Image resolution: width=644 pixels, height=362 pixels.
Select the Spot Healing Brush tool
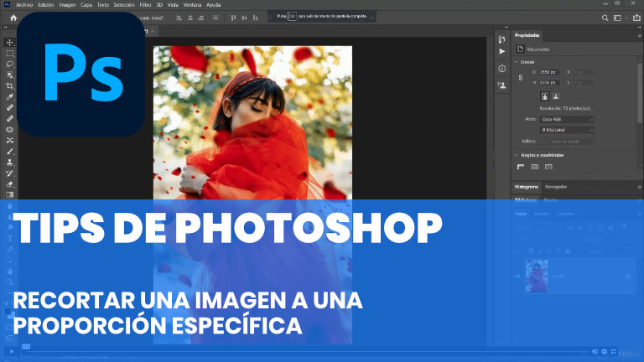(x=10, y=107)
